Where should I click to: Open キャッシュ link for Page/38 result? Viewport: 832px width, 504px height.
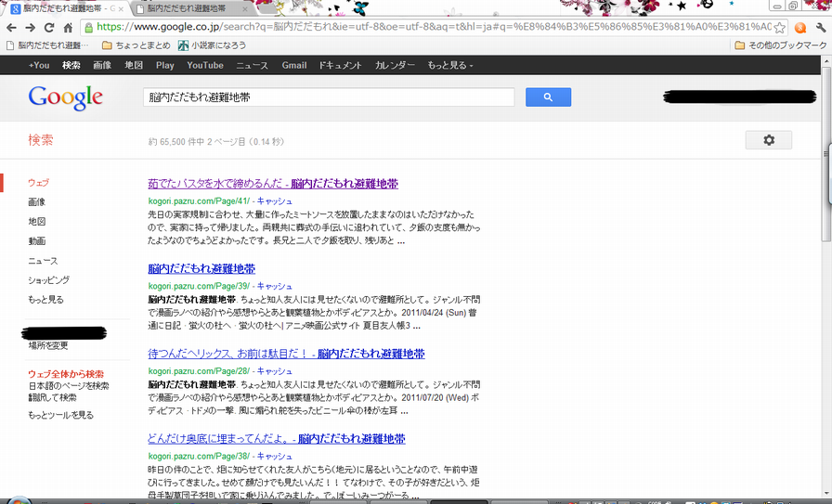tap(274, 457)
